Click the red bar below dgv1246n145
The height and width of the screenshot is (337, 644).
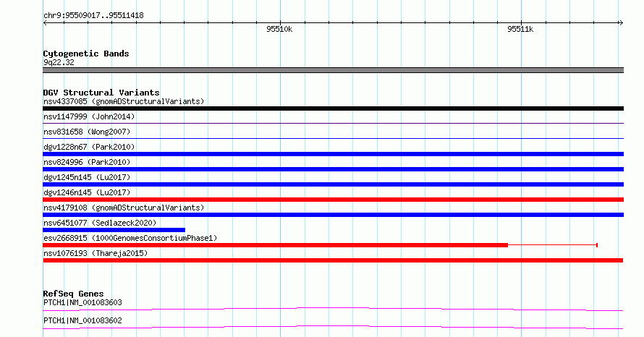click(x=333, y=200)
